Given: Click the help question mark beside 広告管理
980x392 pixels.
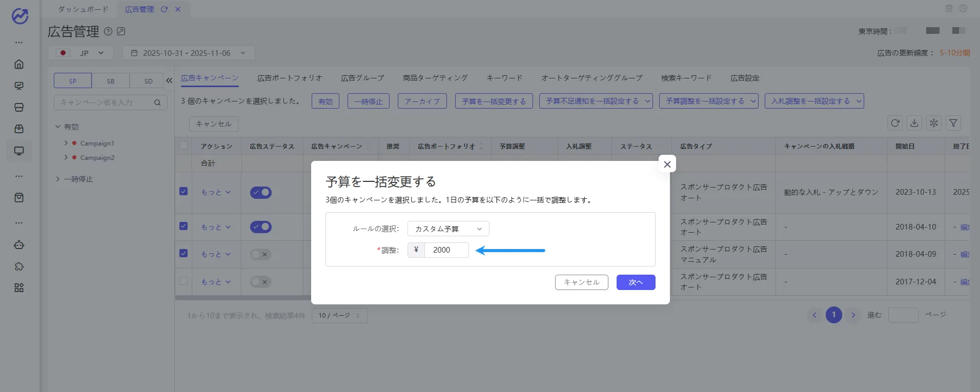Looking at the screenshot, I should 108,31.
